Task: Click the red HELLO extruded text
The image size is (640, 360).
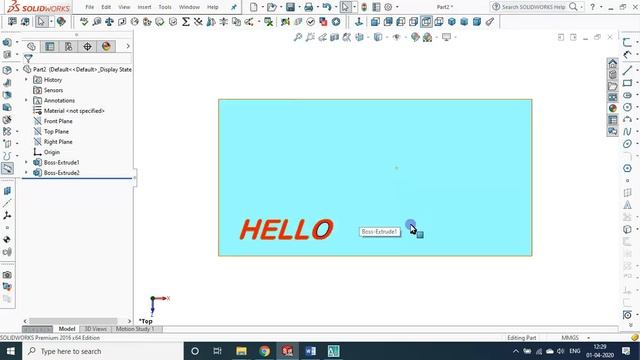Action: [x=287, y=229]
